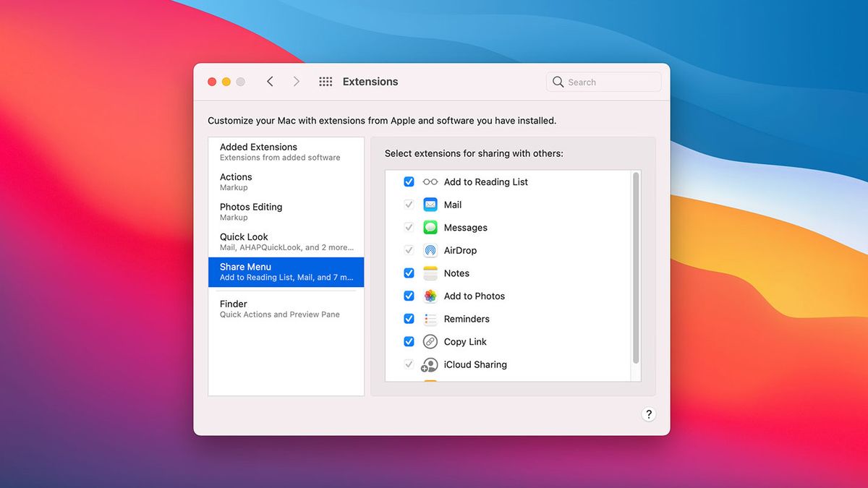
Task: Click the Add to Photos pinwheel icon
Action: [430, 296]
